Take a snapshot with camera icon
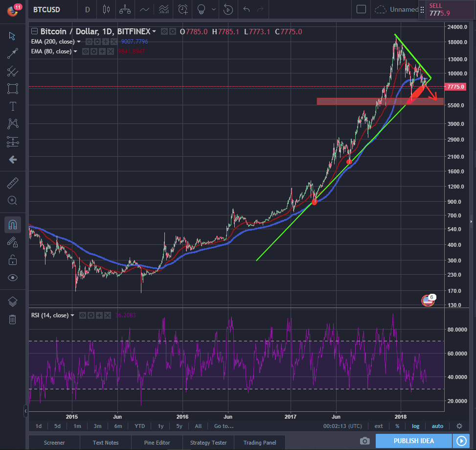This screenshot has width=476, height=450. pyautogui.click(x=365, y=441)
